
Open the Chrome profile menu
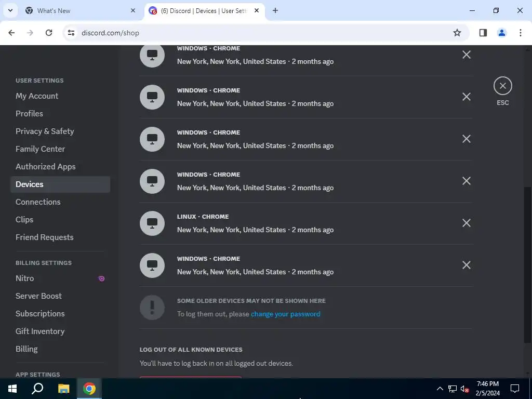pos(501,33)
